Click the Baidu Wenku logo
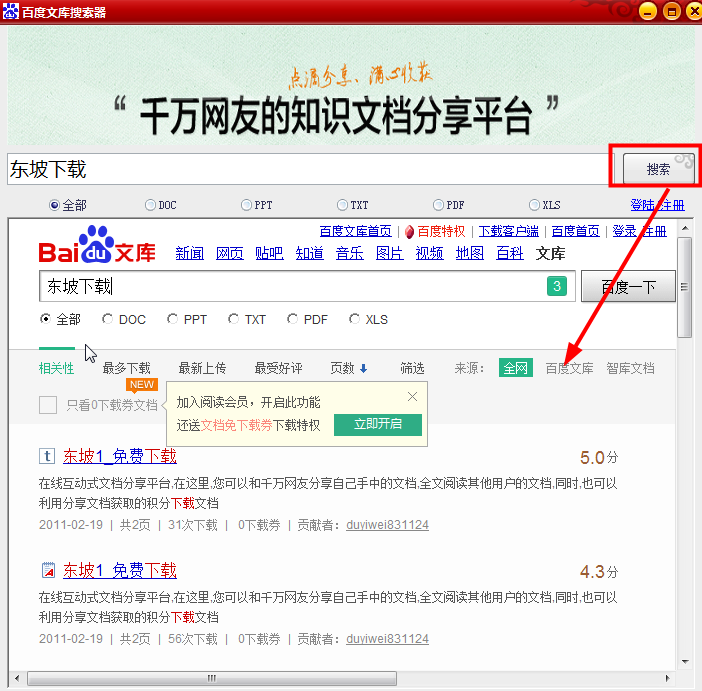This screenshot has height=691, width=702. click(x=97, y=245)
